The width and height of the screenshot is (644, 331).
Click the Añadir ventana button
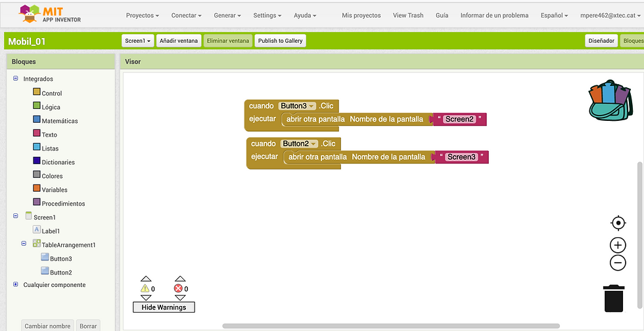tap(179, 41)
